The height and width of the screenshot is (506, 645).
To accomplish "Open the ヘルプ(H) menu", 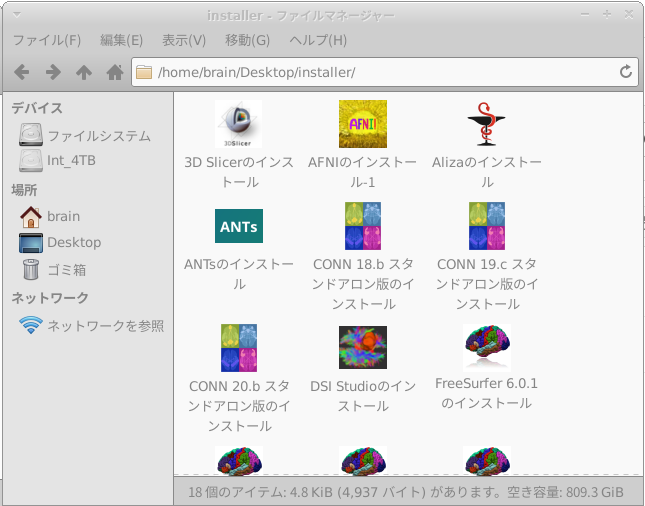I will pyautogui.click(x=318, y=40).
